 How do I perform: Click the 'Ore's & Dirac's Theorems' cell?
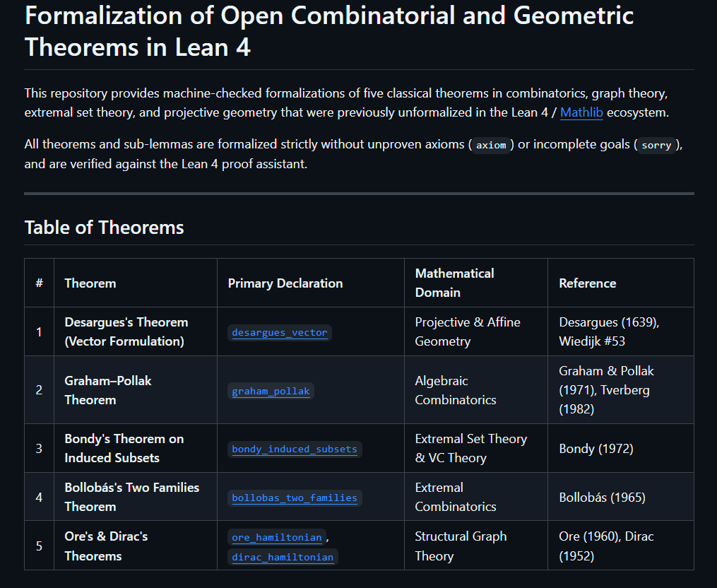point(136,546)
